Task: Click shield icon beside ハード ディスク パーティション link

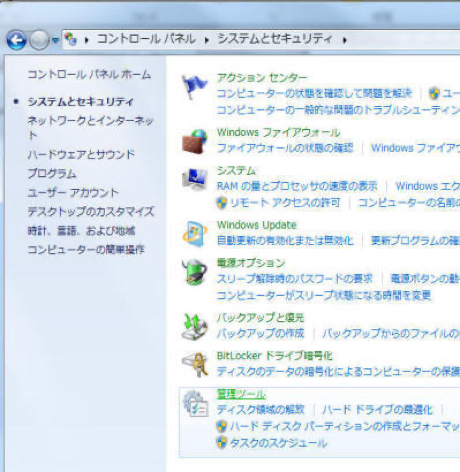Action: [222, 426]
